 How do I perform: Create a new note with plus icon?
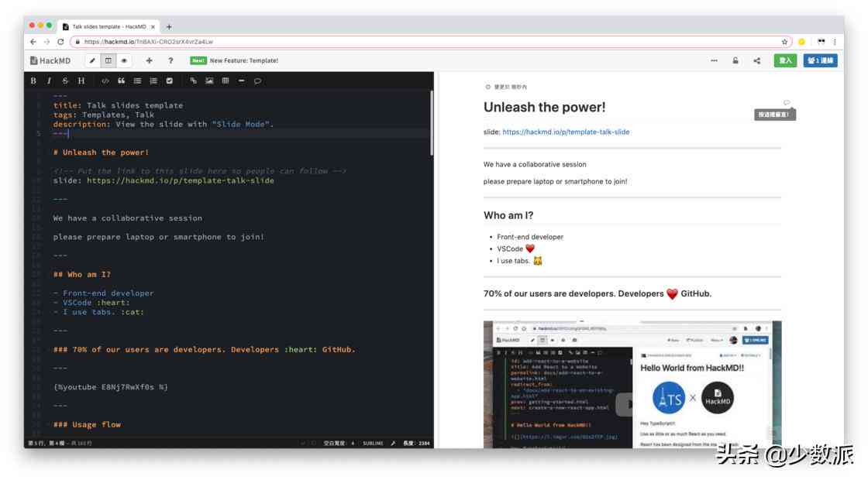click(x=149, y=60)
